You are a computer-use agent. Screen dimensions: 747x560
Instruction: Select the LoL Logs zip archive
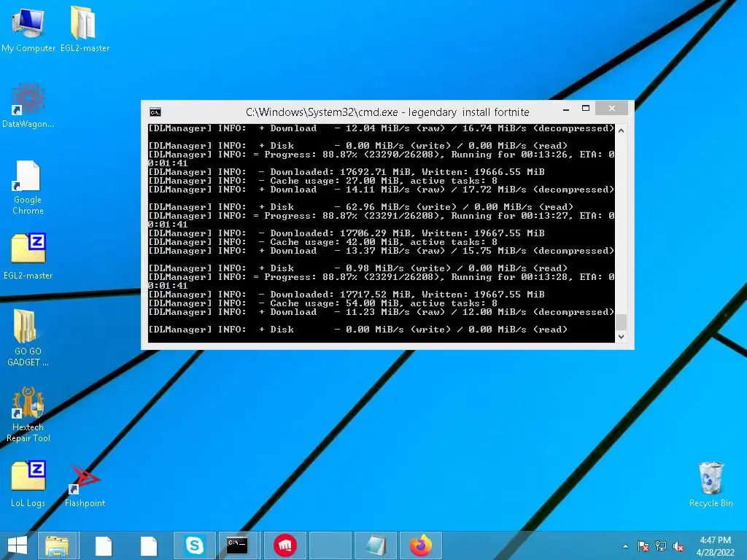tap(28, 484)
